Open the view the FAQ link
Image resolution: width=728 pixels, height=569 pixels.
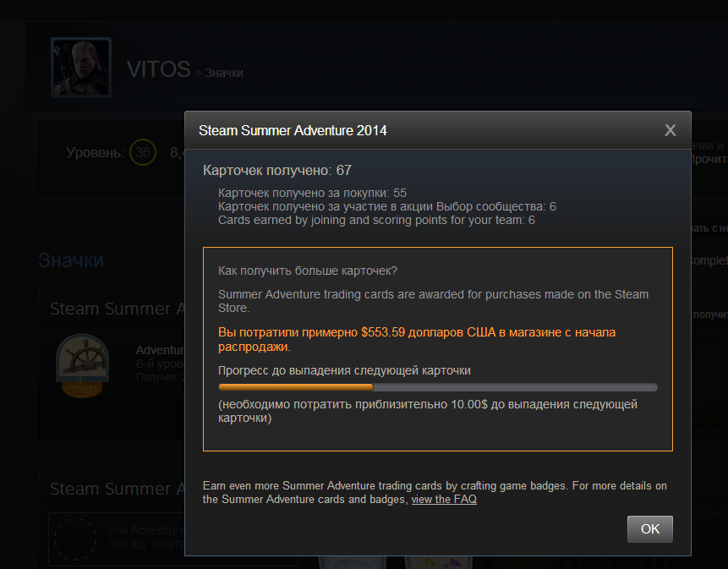pos(444,500)
